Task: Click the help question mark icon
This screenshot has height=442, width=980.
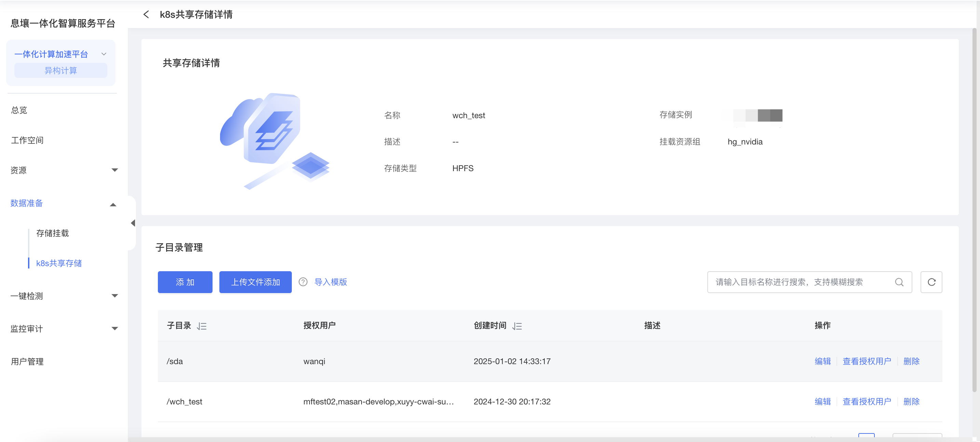Action: [303, 282]
